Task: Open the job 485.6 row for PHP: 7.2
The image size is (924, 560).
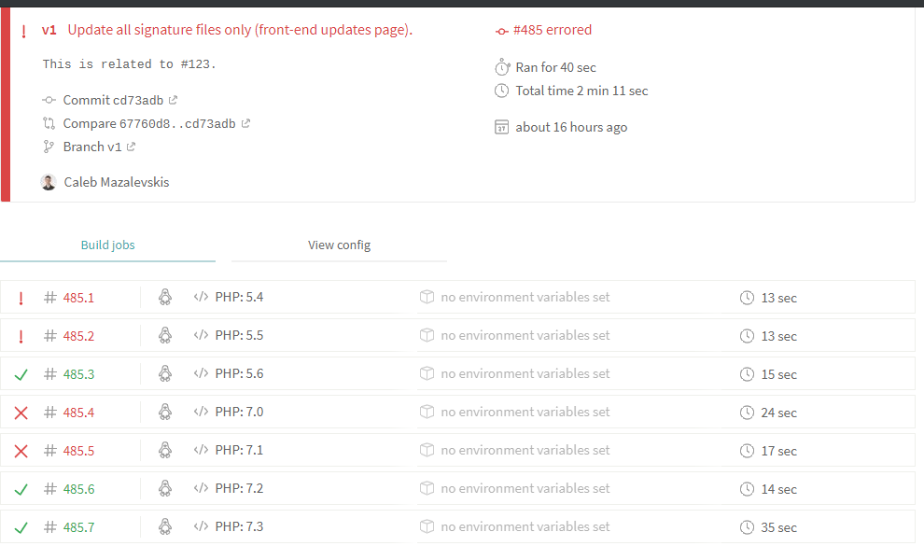Action: click(x=457, y=489)
